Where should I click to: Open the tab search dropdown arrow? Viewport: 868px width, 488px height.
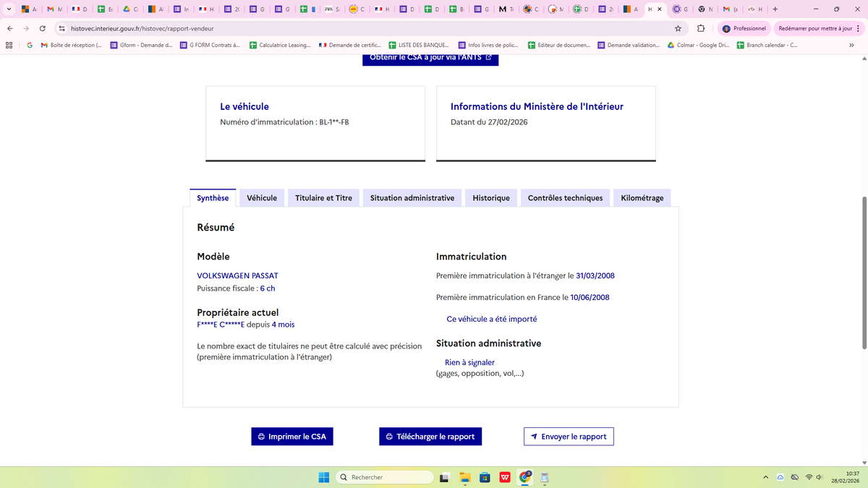pos(8,9)
